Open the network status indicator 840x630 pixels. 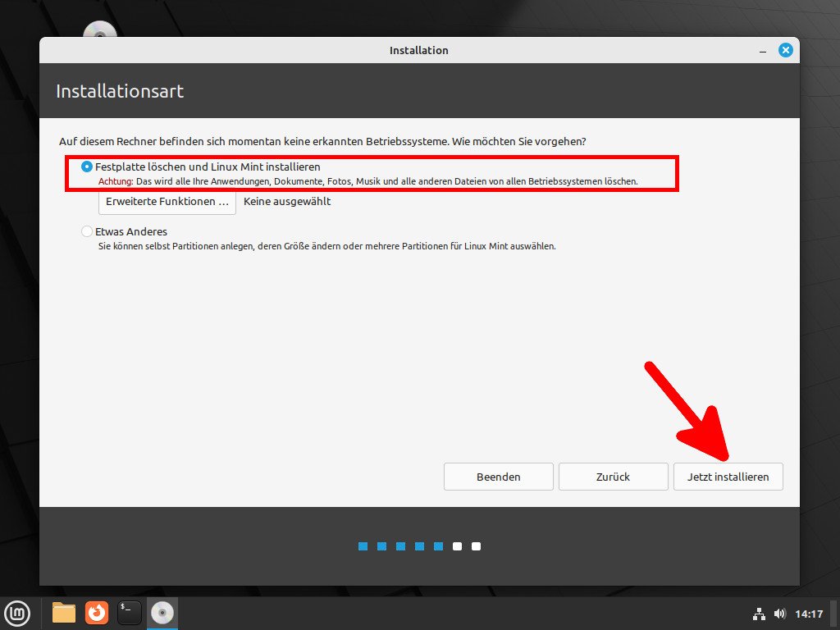coord(759,613)
